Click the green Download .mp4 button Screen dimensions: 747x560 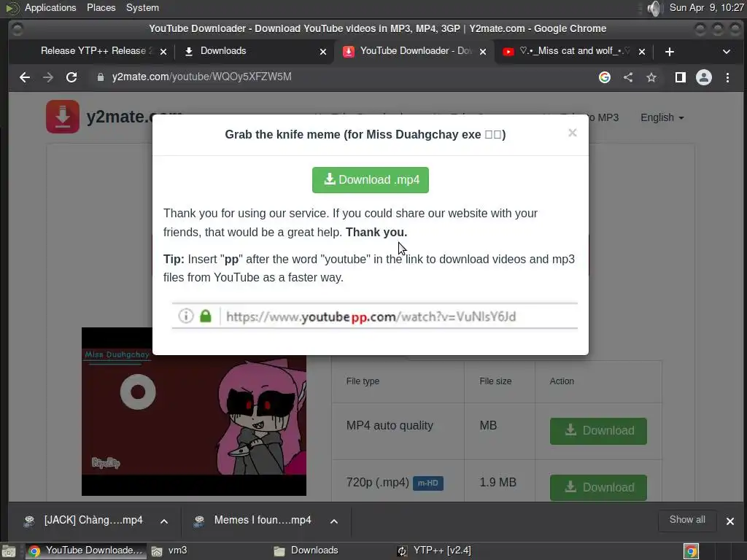point(370,180)
